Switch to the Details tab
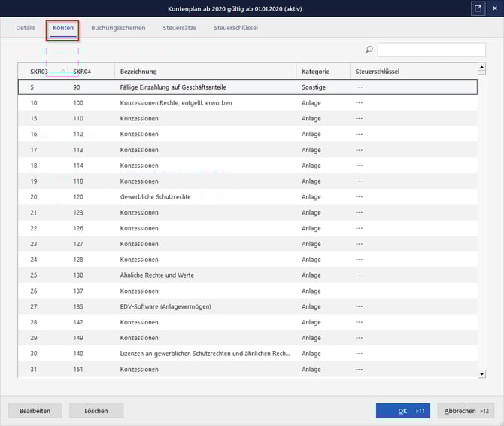Screen dimensions: 504x426 tap(26, 28)
